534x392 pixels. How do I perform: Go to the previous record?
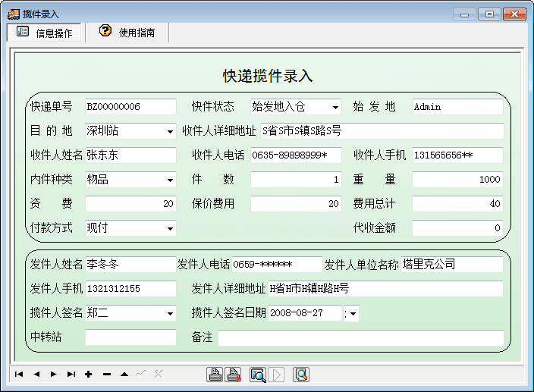[36, 374]
